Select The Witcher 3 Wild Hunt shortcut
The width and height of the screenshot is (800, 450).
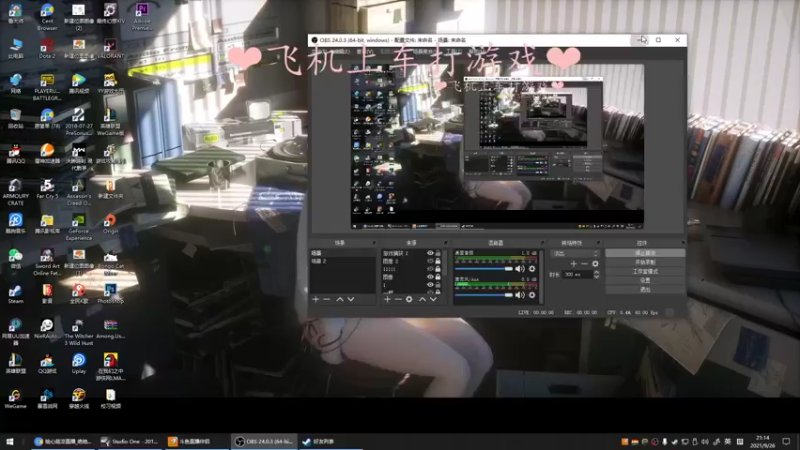tap(79, 332)
